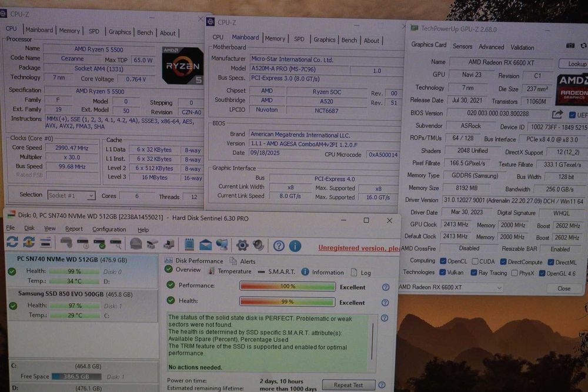The height and width of the screenshot is (392, 588).
Task: Click the help icon beside Repeat Test
Action: tap(382, 385)
